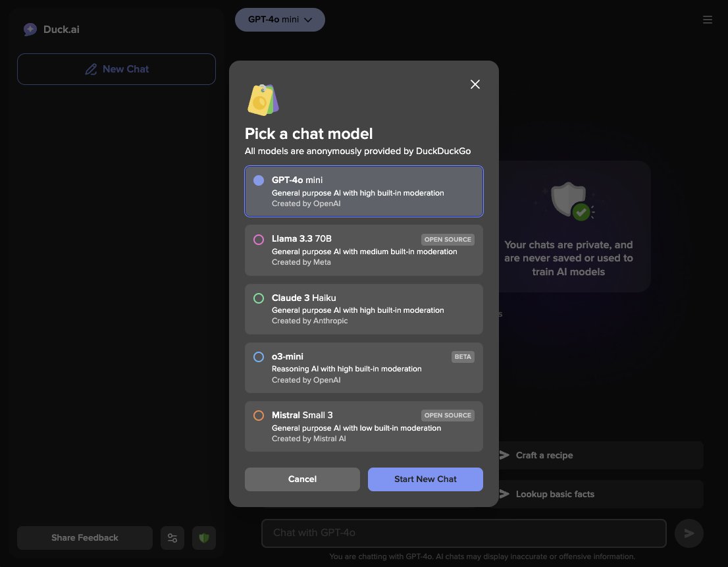Select the Mistral Small 3 radio button

pos(259,416)
